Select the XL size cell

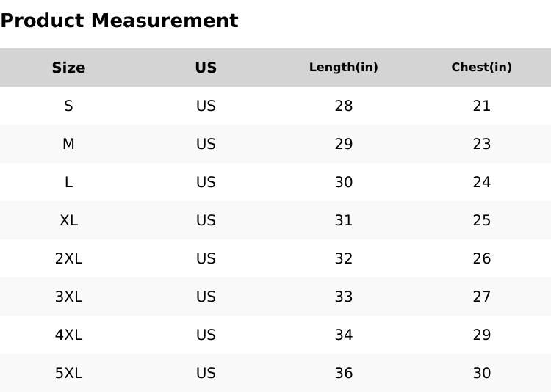pyautogui.click(x=68, y=220)
